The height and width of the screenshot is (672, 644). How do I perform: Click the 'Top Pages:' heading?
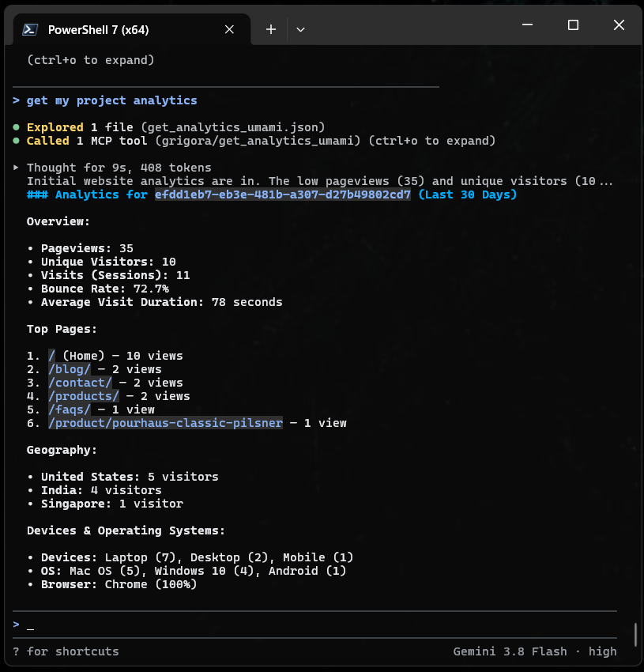(62, 329)
